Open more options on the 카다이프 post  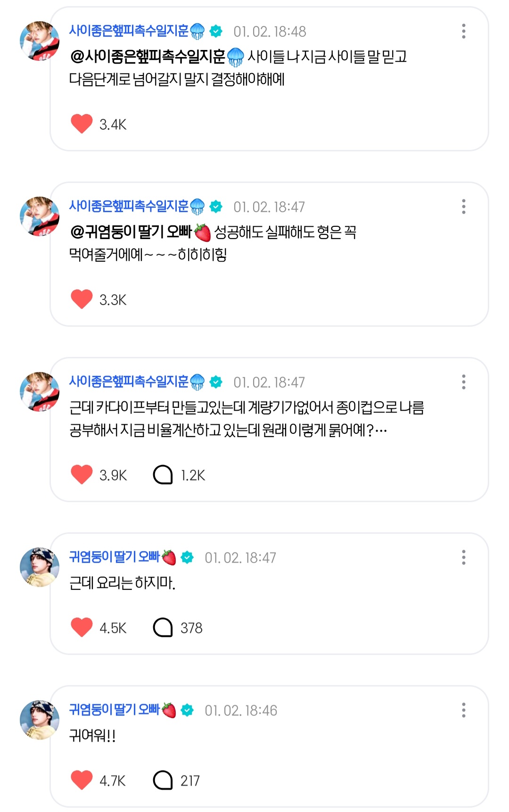tap(464, 382)
